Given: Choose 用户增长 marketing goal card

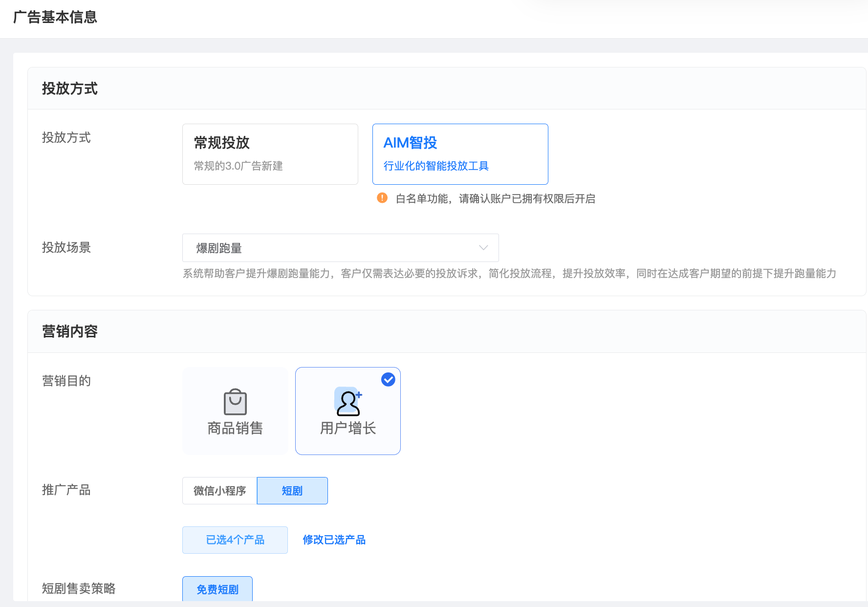Looking at the screenshot, I should click(x=348, y=411).
